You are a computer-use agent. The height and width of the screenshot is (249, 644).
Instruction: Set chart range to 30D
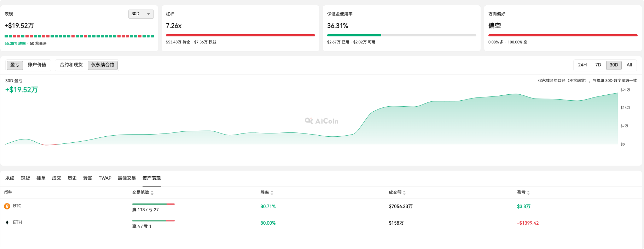click(614, 65)
